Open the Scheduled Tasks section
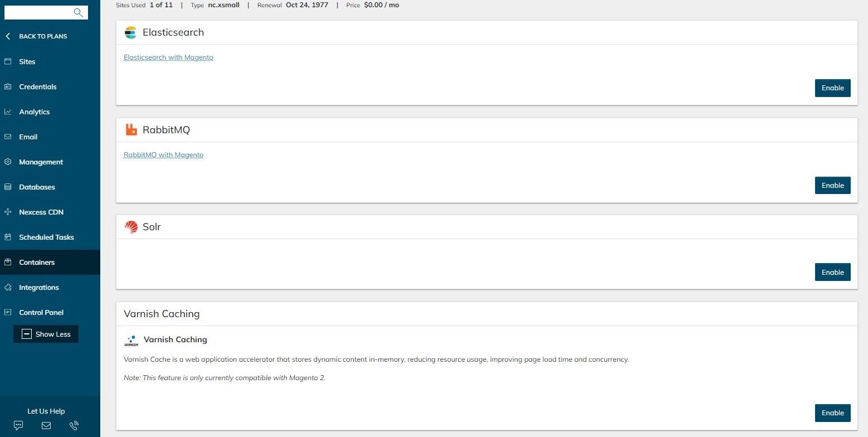This screenshot has height=437, width=868. [x=50, y=237]
